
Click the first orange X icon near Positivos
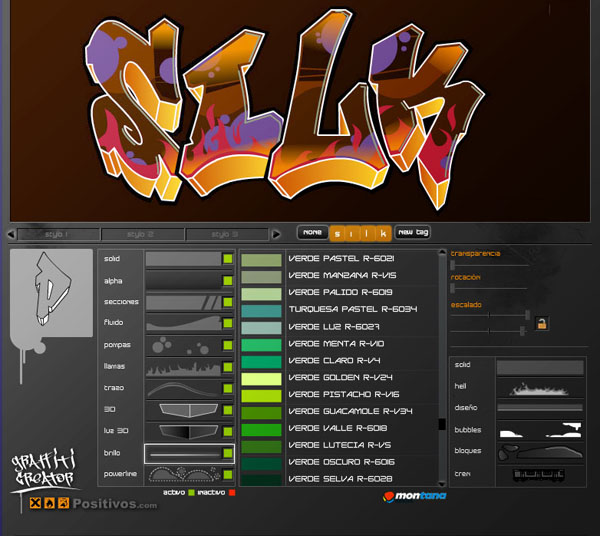36,503
